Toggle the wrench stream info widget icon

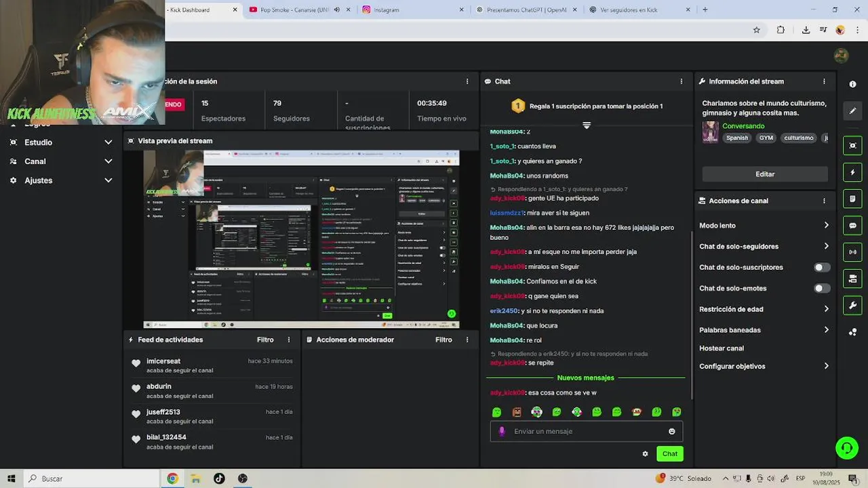pos(852,305)
